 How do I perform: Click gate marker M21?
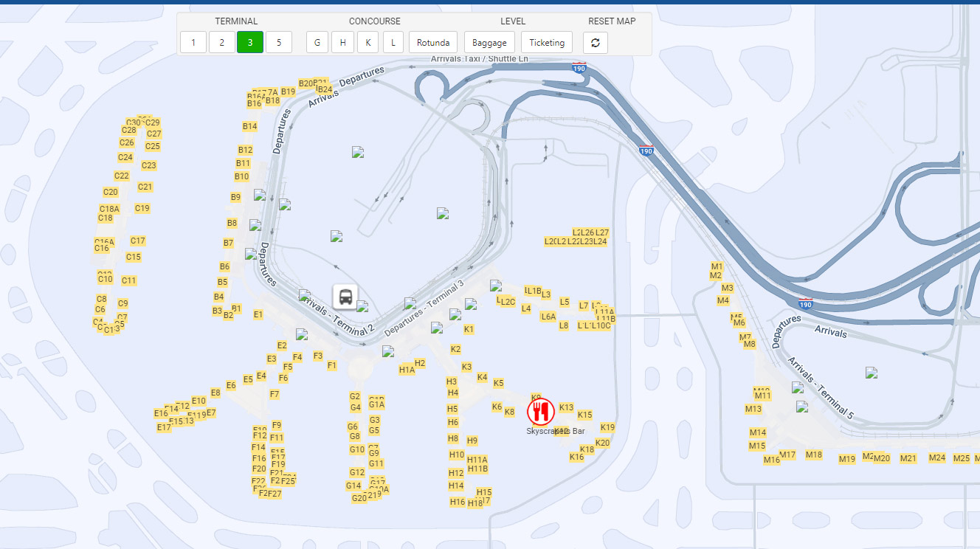[908, 458]
